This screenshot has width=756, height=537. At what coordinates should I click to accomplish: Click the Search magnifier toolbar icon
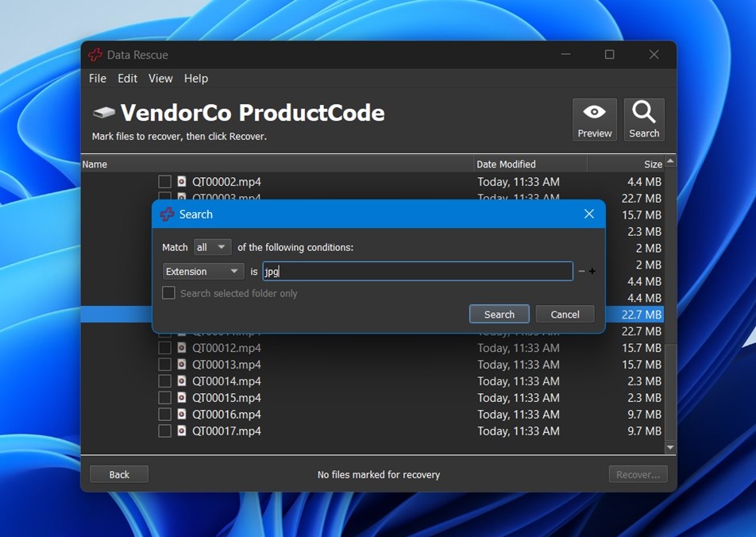pos(643,113)
